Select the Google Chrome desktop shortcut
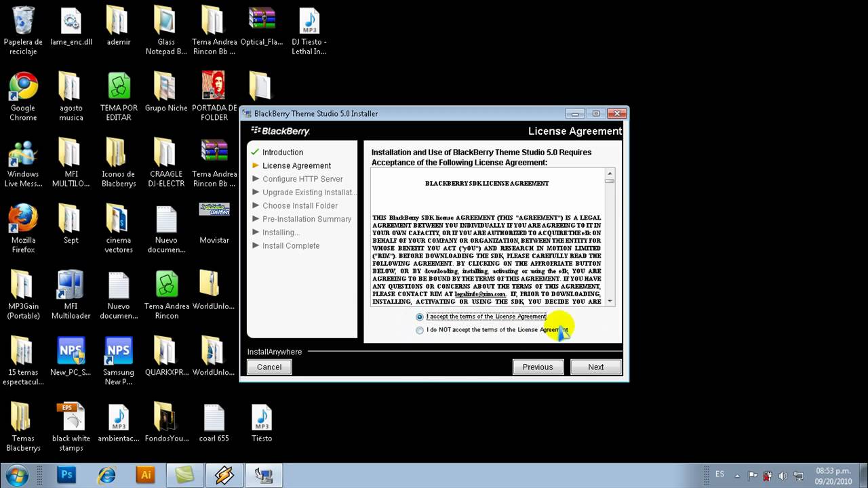Screen dimensions: 868x488 point(23,97)
